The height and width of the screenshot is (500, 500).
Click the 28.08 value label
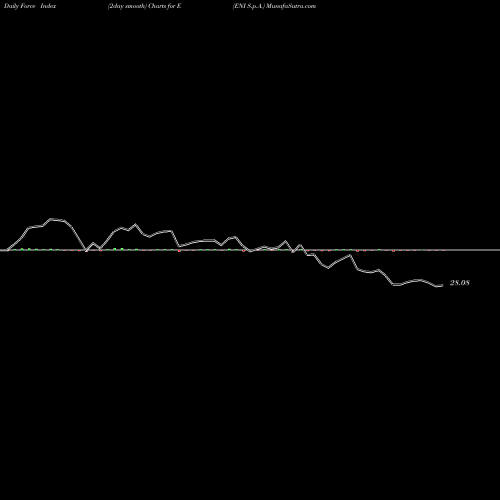[460, 283]
